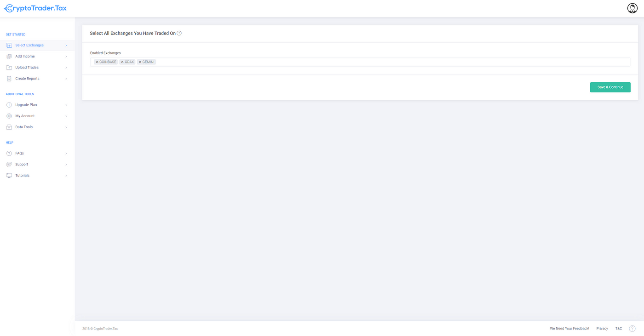The image size is (644, 336).
Task: Open the T&C footer link
Action: (x=619, y=329)
